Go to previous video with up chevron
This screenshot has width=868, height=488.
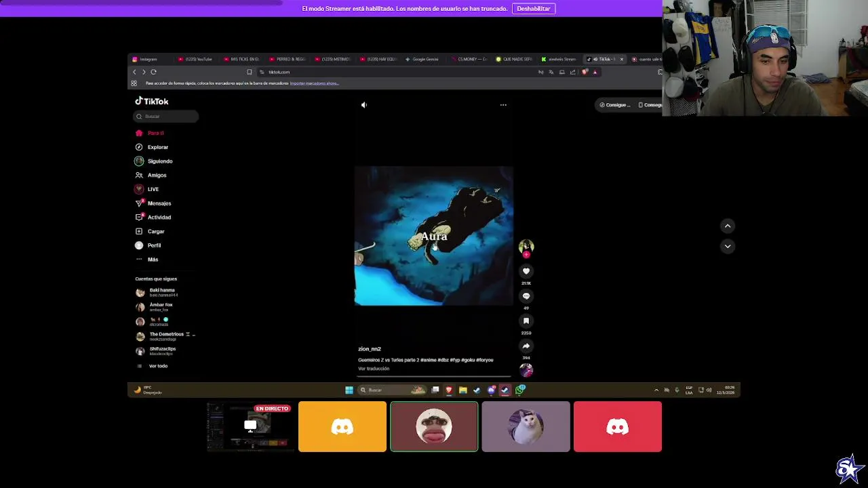728,226
